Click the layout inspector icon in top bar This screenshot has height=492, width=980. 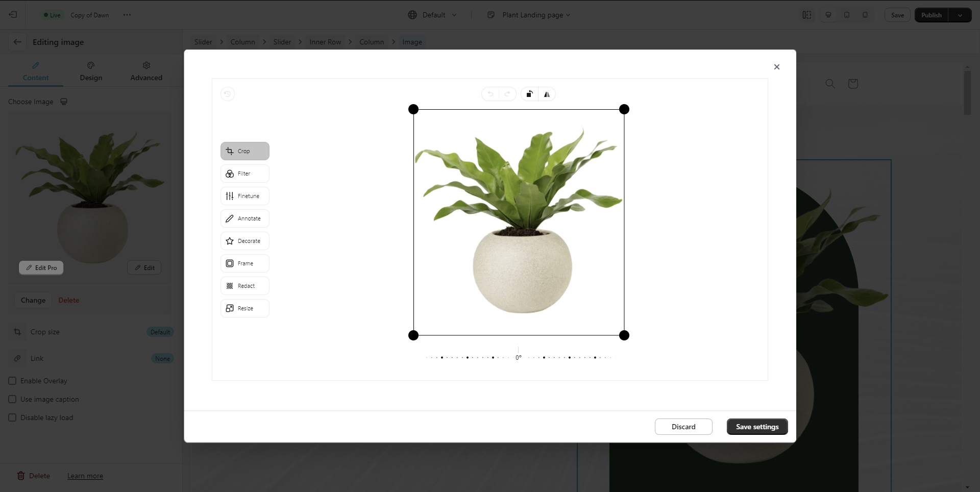pyautogui.click(x=807, y=15)
